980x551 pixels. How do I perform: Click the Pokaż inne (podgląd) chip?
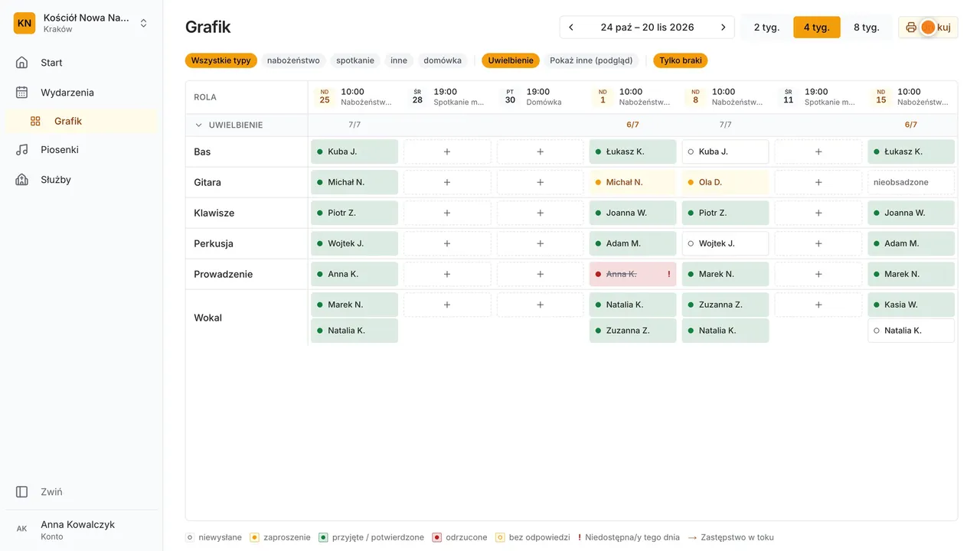591,60
